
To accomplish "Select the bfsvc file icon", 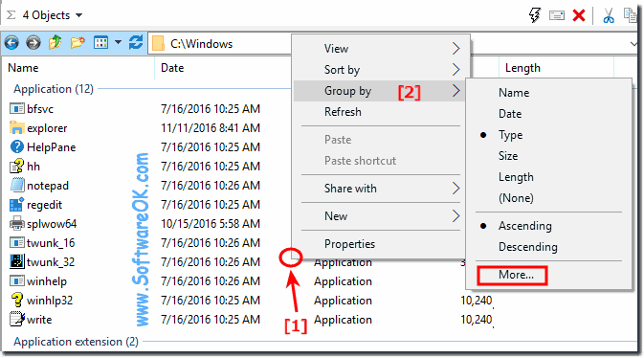I will (17, 108).
